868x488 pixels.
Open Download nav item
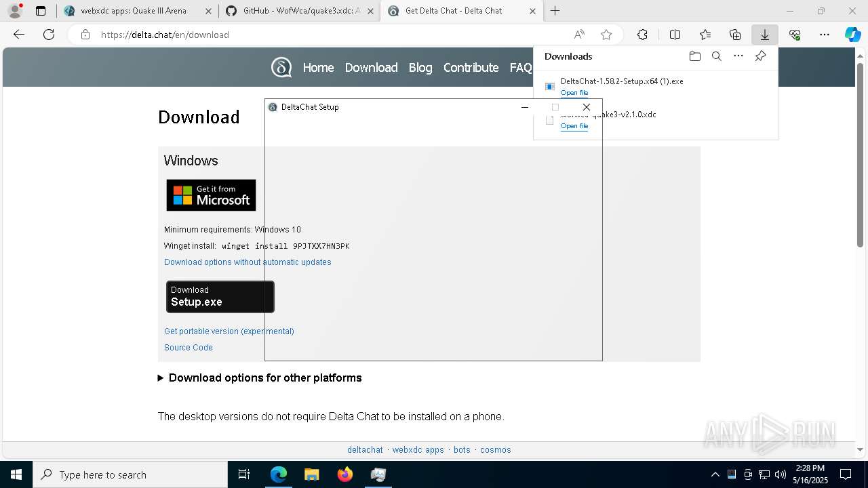tap(371, 67)
